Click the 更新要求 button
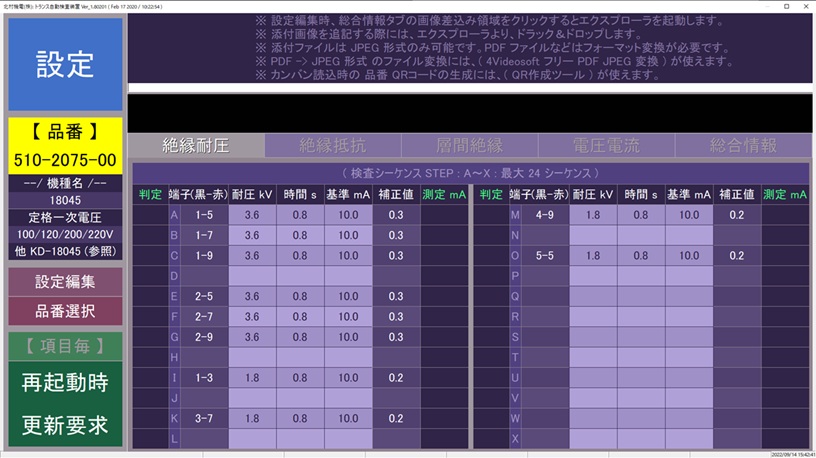The width and height of the screenshot is (816, 458). [65, 422]
